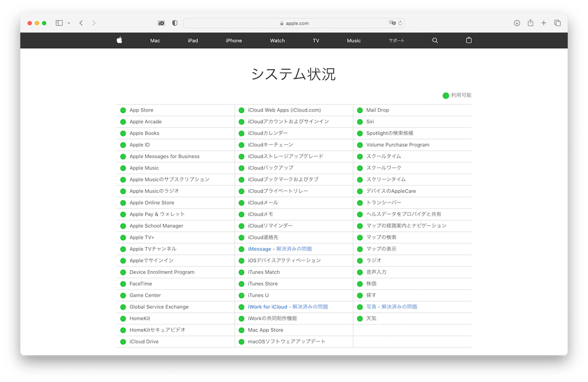This screenshot has width=588, height=382.
Task: Show the tab overview icon
Action: 557,23
